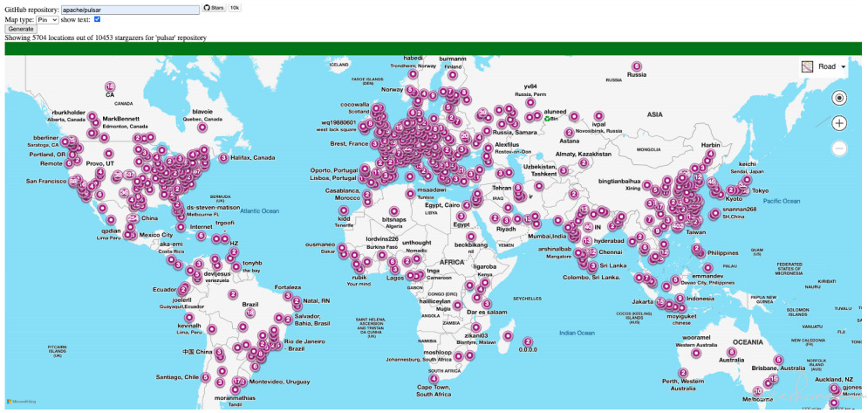Click the green progress bar
The width and height of the screenshot is (868, 413).
click(x=433, y=49)
